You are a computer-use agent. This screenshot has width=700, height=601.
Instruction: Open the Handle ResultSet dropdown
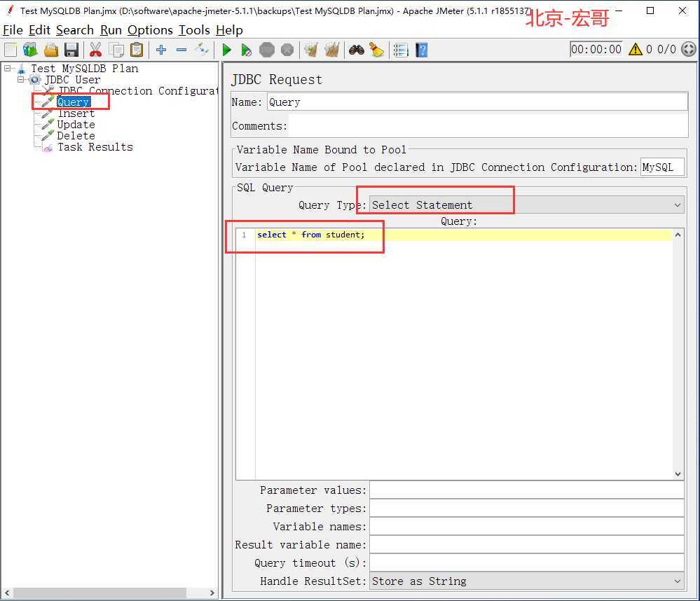(x=527, y=581)
